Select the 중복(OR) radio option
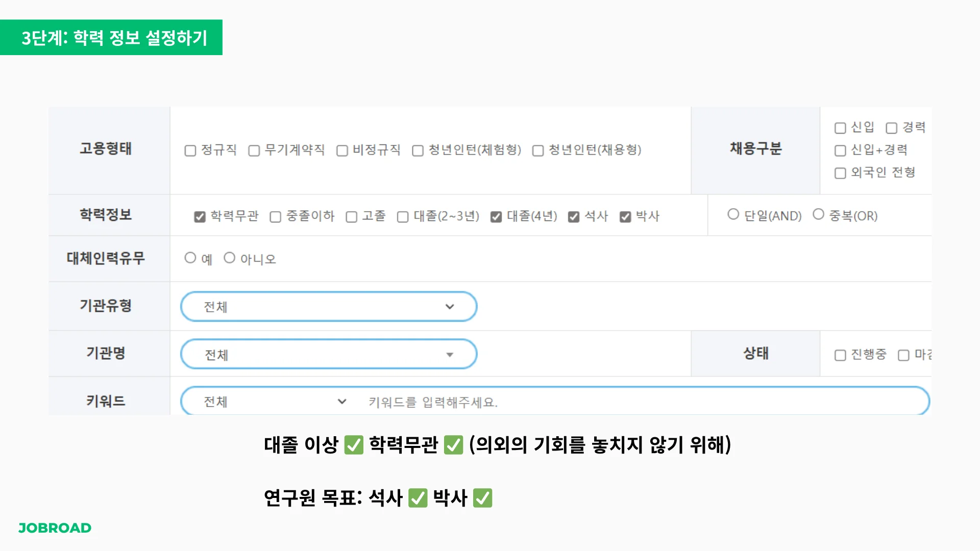 click(819, 215)
